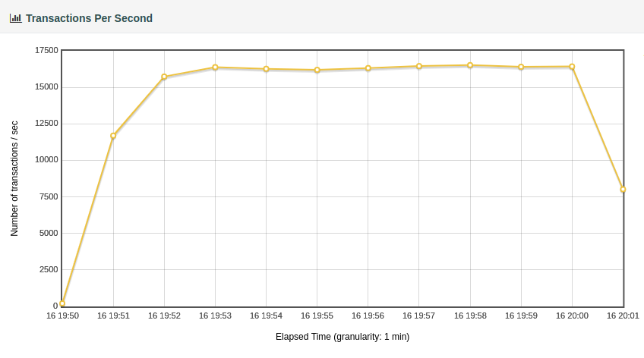Select the data point at 16 20:00
Viewport: 644px width, 358px height.
pos(572,67)
